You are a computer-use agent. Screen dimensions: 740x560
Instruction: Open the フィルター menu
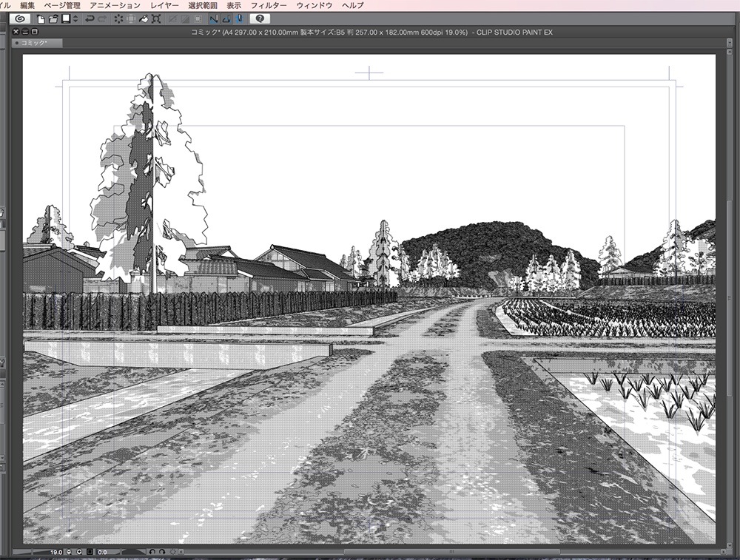click(269, 4)
